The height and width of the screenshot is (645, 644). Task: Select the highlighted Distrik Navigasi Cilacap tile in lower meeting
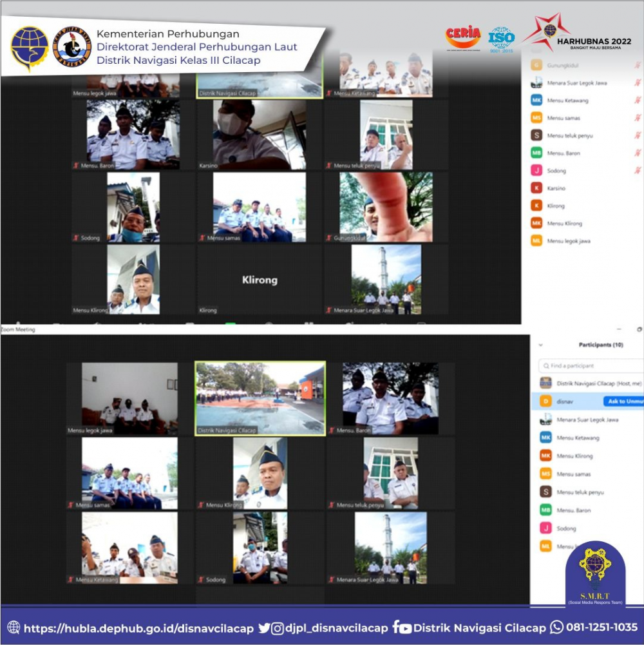pyautogui.click(x=260, y=398)
